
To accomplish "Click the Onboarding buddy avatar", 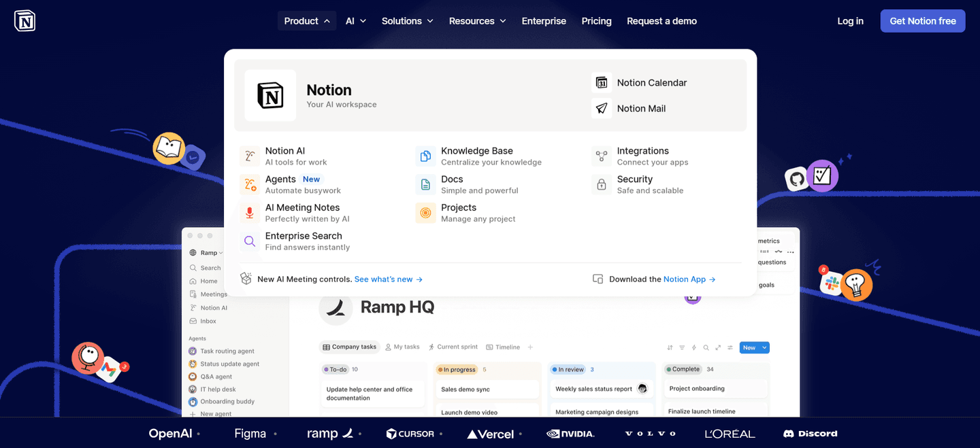I will point(193,401).
